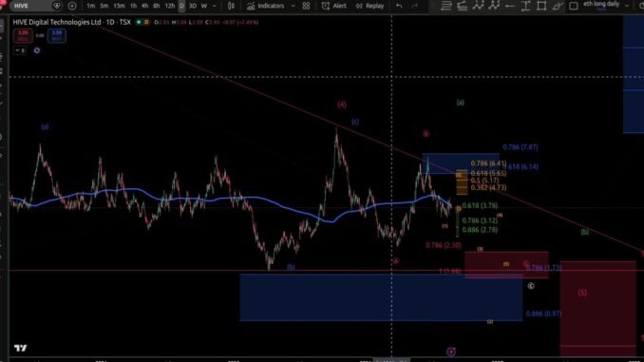Click the 0.618 (3.76) Fib level label

pos(480,205)
